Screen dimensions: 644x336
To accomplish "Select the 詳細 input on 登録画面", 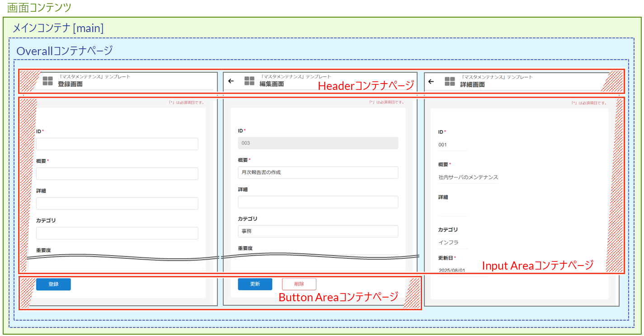I will pos(117,203).
